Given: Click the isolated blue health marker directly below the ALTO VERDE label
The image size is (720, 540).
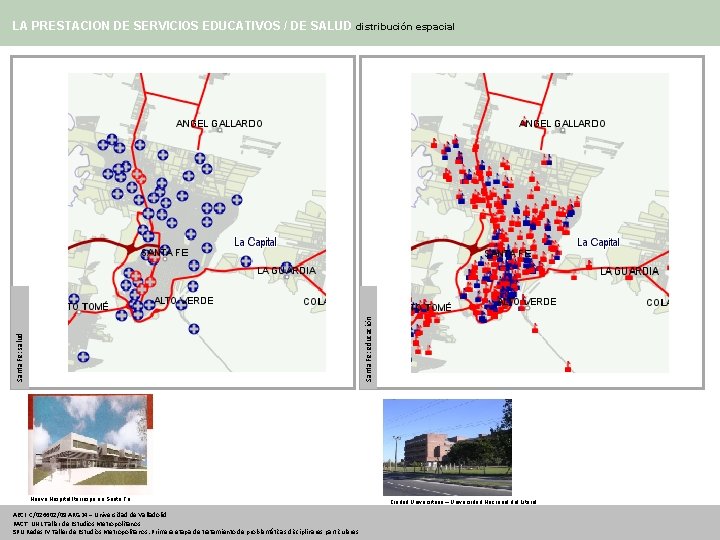Looking at the screenshot, I should click(194, 329).
